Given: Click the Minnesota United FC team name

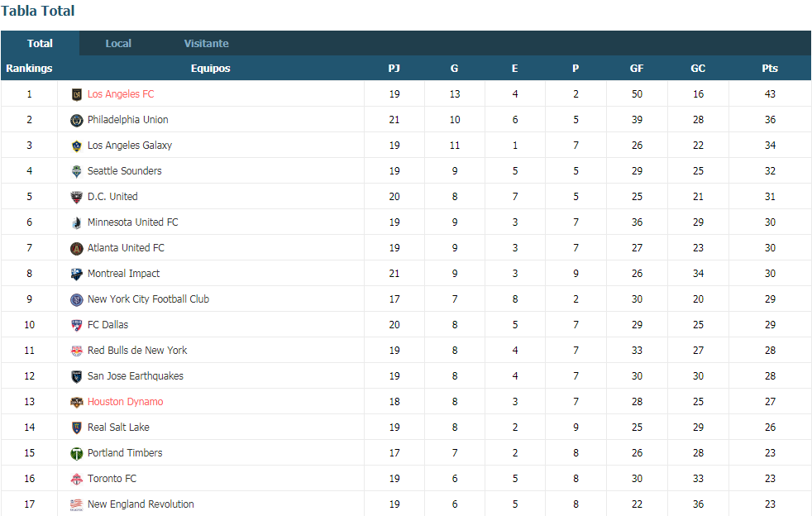Looking at the screenshot, I should tap(132, 222).
